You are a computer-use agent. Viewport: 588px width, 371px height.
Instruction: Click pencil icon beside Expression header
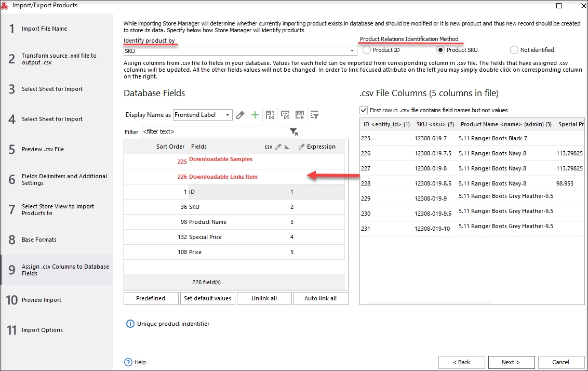(301, 147)
